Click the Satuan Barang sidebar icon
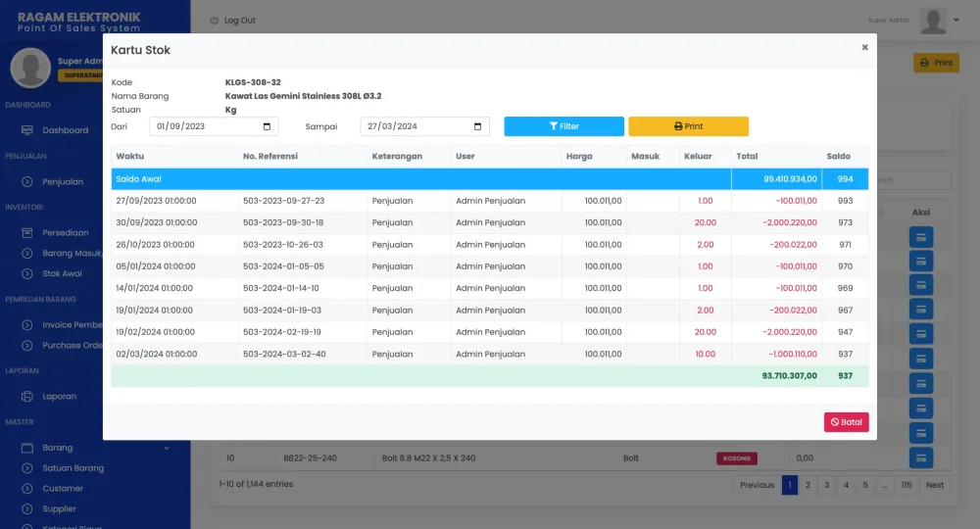This screenshot has width=980, height=529. pyautogui.click(x=26, y=468)
